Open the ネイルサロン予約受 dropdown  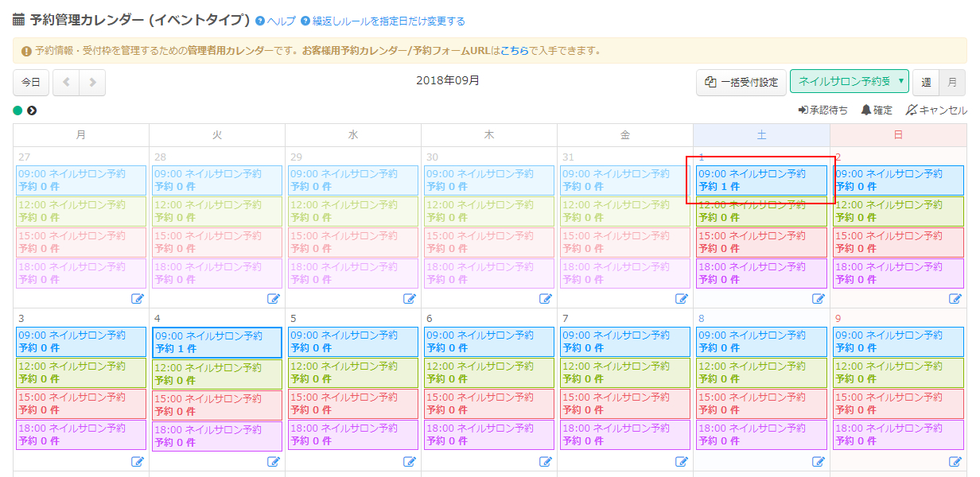(x=849, y=82)
